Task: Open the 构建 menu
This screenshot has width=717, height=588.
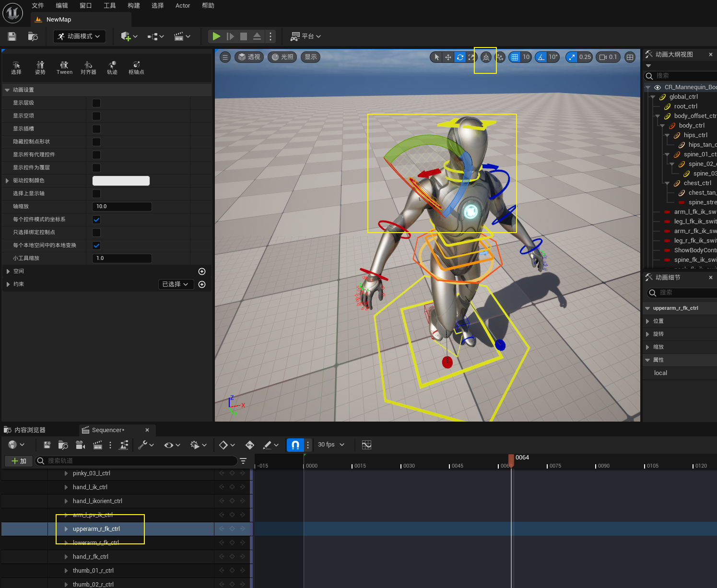Action: [x=134, y=6]
